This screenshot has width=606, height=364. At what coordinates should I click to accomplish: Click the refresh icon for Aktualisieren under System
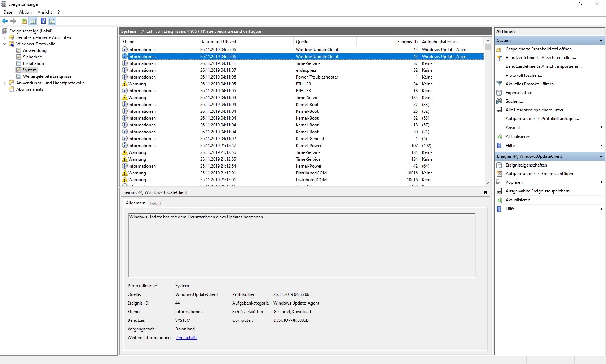click(499, 137)
